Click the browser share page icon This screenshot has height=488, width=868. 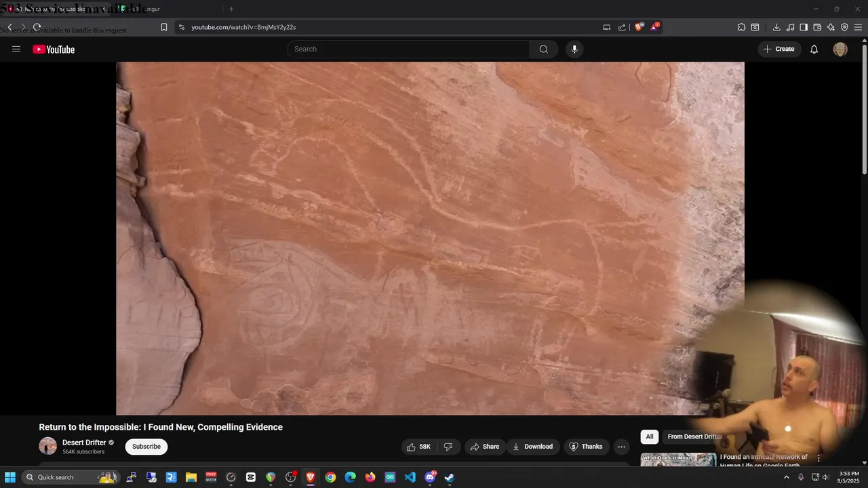pyautogui.click(x=623, y=27)
